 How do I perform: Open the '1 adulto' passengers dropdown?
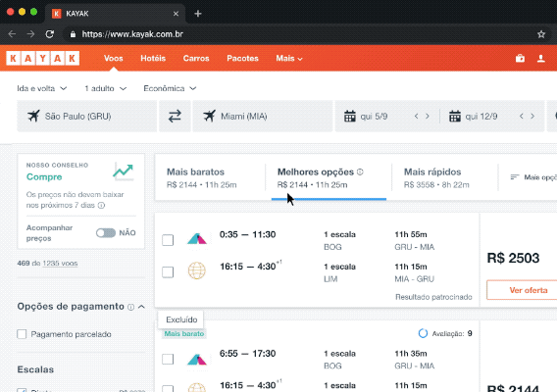point(106,88)
